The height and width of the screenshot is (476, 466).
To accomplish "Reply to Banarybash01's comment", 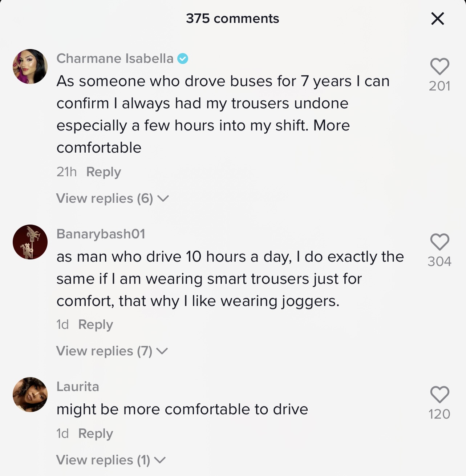I will coord(96,324).
